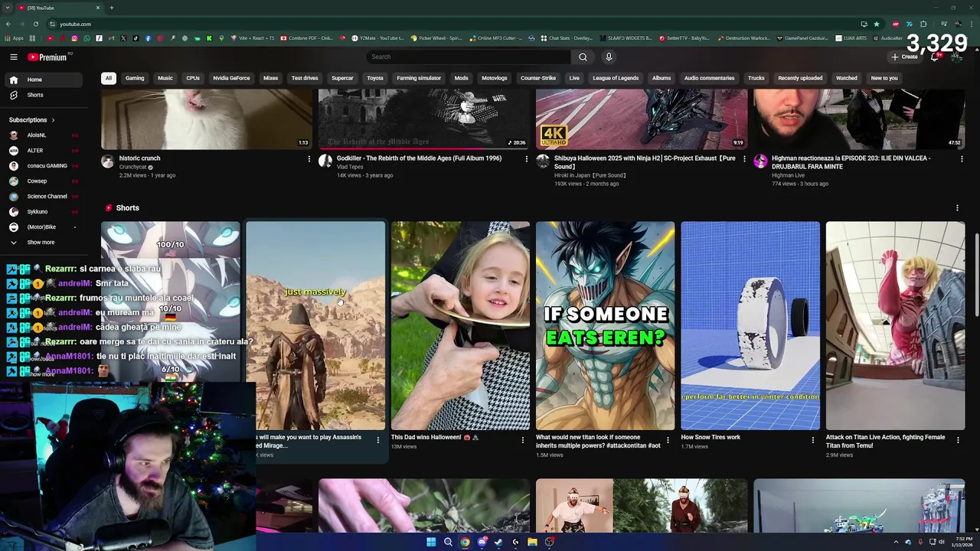The height and width of the screenshot is (551, 980).
Task: Open (Motor)Bike channel avatar
Action: click(x=14, y=227)
